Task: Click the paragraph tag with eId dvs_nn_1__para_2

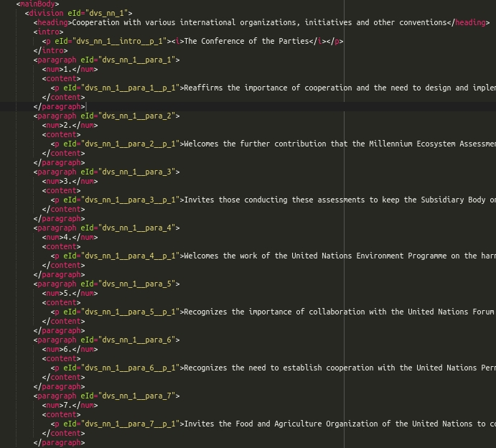Action: click(x=106, y=116)
